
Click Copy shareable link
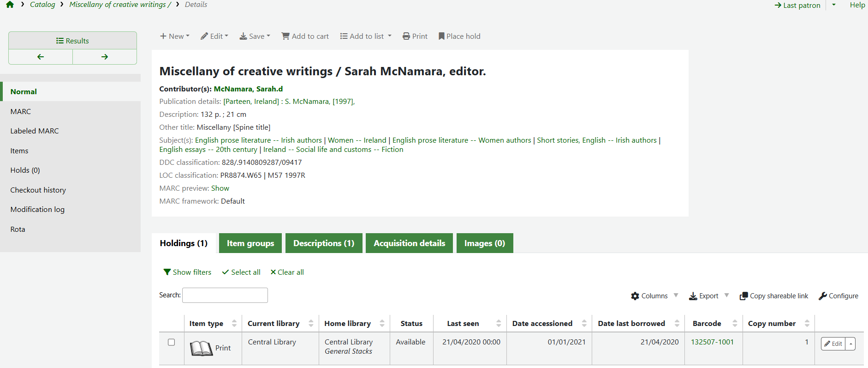[x=774, y=296]
